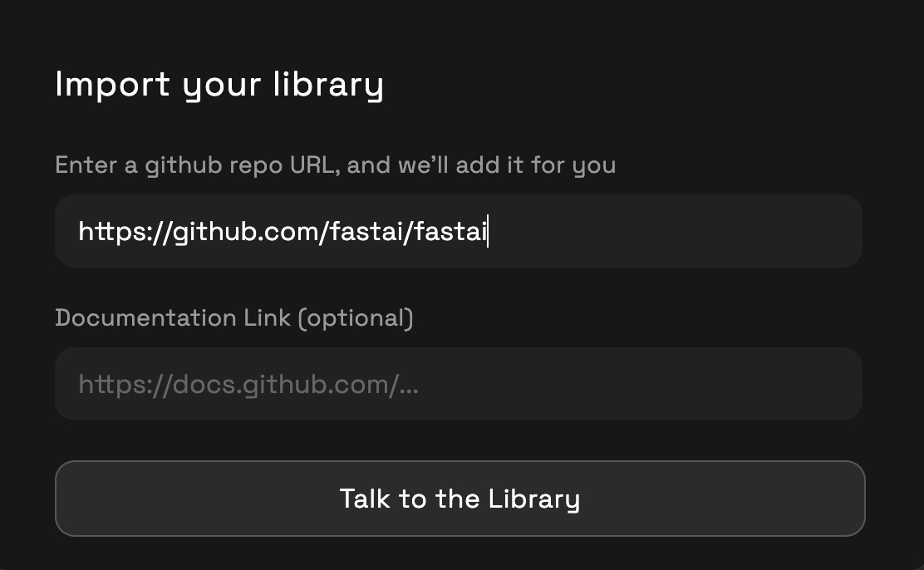
Task: Click the placeholder text "https://docs.github.com/..."
Action: (x=248, y=384)
